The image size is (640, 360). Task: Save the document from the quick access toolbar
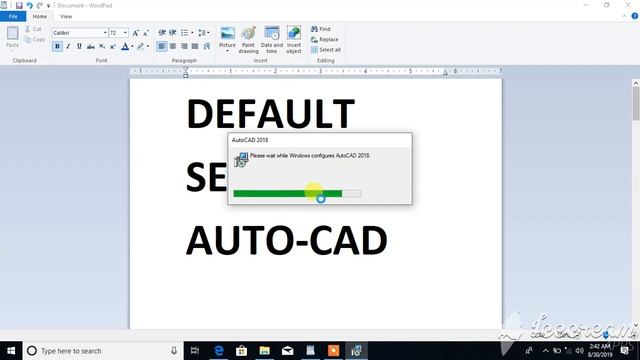point(19,5)
